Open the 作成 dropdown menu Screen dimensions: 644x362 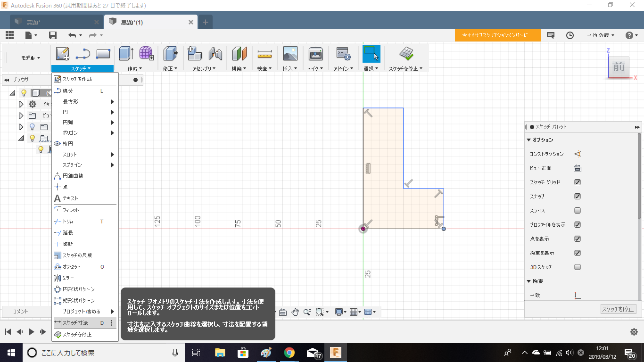click(134, 68)
